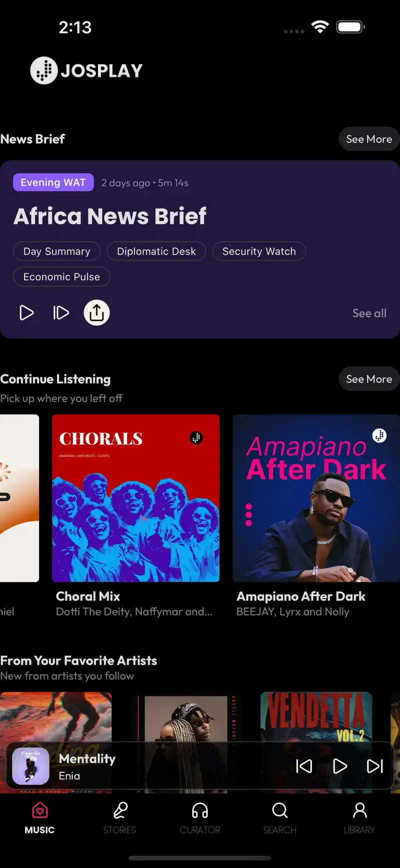Image resolution: width=400 pixels, height=868 pixels.
Task: Skip to next news brief segment
Action: pyautogui.click(x=61, y=313)
